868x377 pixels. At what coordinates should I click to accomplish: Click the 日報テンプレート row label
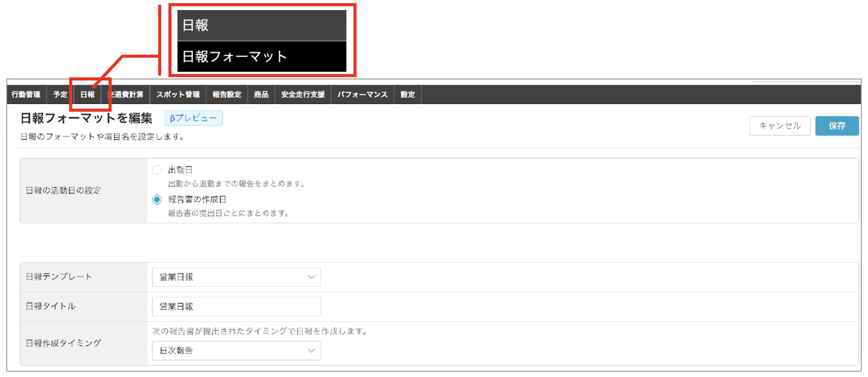[x=59, y=276]
